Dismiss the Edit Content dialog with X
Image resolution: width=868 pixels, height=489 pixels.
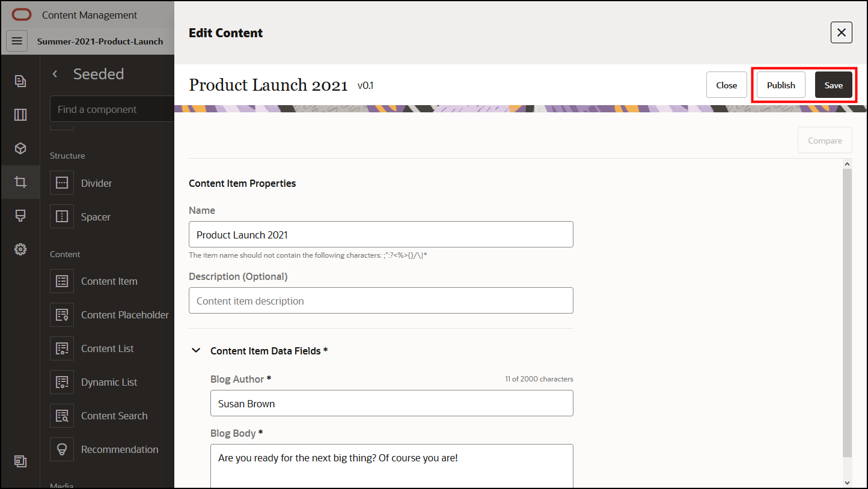[841, 32]
